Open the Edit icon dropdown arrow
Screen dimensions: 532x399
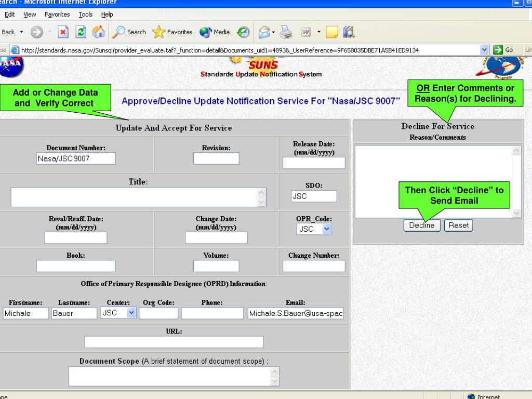[318, 32]
